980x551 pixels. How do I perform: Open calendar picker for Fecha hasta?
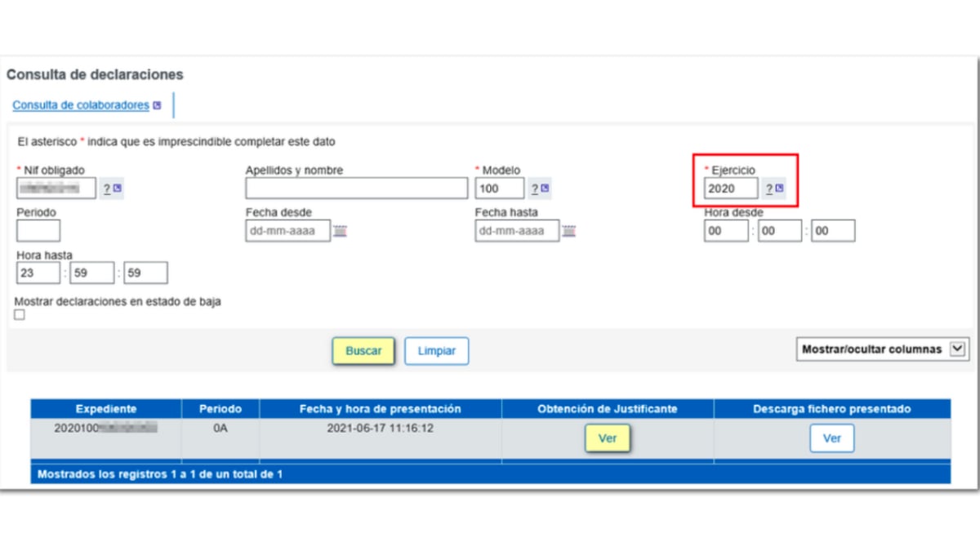pyautogui.click(x=568, y=231)
